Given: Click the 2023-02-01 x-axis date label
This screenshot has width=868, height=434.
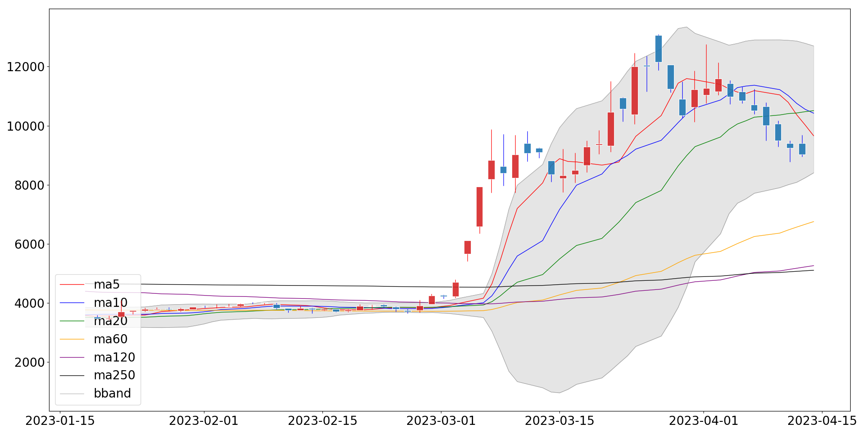Looking at the screenshot, I should click(x=204, y=421).
